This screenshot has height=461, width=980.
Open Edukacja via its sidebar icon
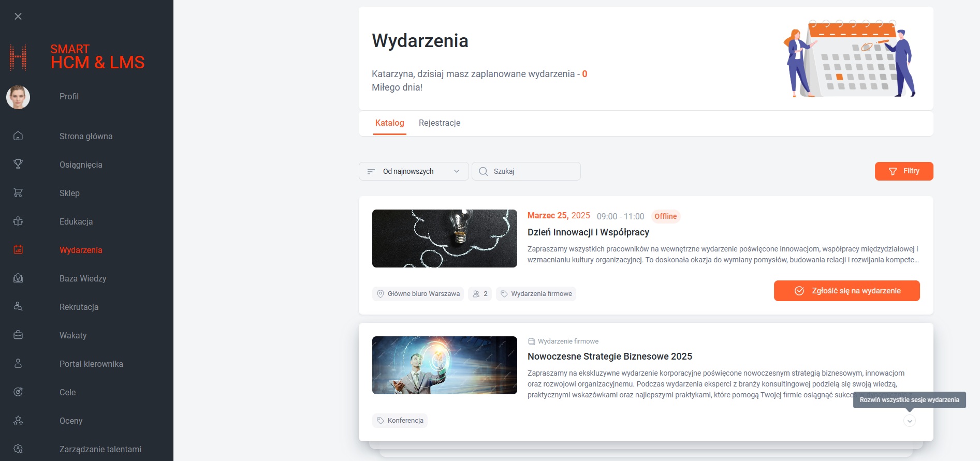point(18,221)
